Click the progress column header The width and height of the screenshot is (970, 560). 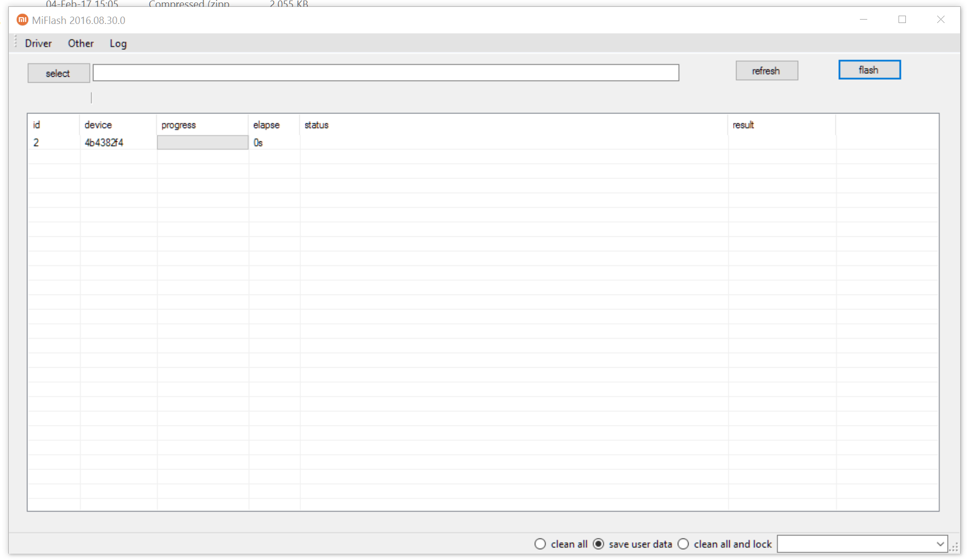[x=203, y=125]
